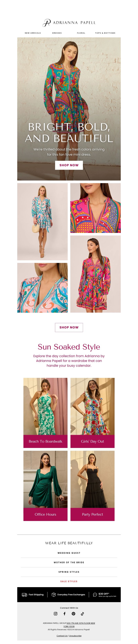Open Tops & Bottoms menu item

tap(105, 33)
